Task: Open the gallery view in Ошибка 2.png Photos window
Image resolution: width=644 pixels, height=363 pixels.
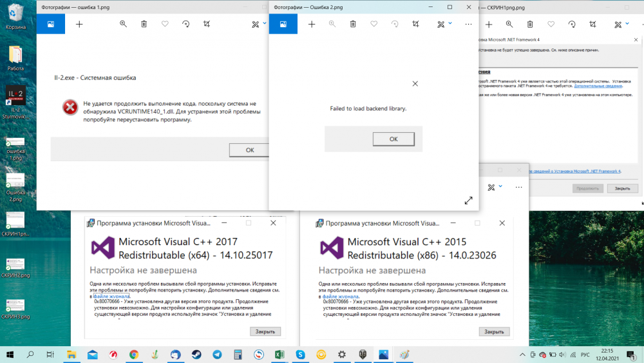Action: pos(283,25)
